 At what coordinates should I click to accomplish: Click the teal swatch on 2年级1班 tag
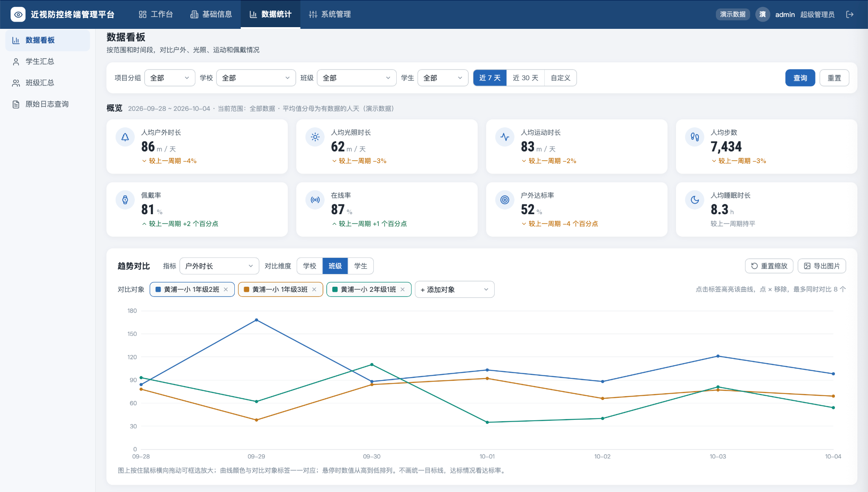pyautogui.click(x=335, y=289)
